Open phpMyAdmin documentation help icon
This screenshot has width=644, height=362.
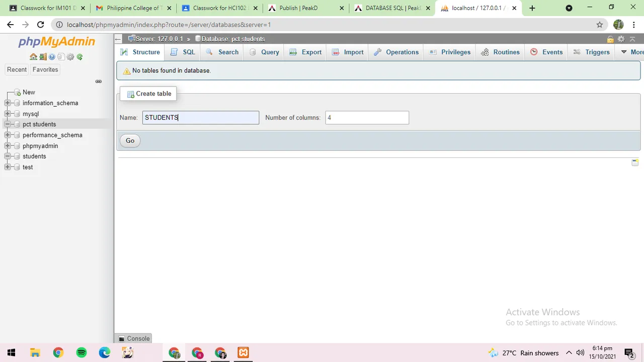coord(52,57)
